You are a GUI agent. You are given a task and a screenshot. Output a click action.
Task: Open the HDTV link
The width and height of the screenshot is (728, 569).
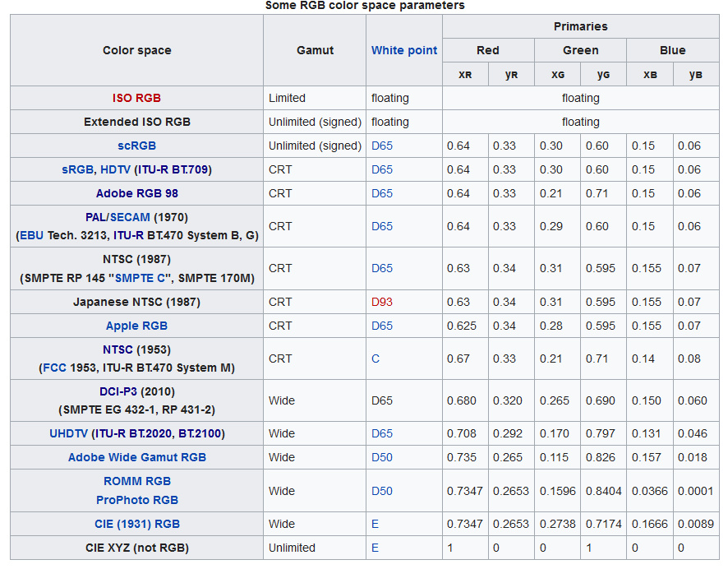coord(116,169)
